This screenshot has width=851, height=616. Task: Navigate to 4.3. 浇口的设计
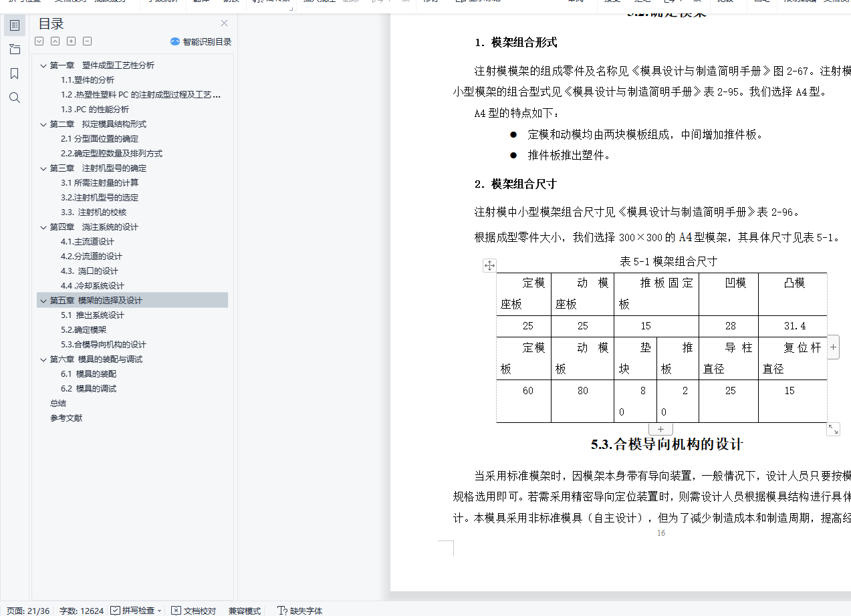coord(90,271)
